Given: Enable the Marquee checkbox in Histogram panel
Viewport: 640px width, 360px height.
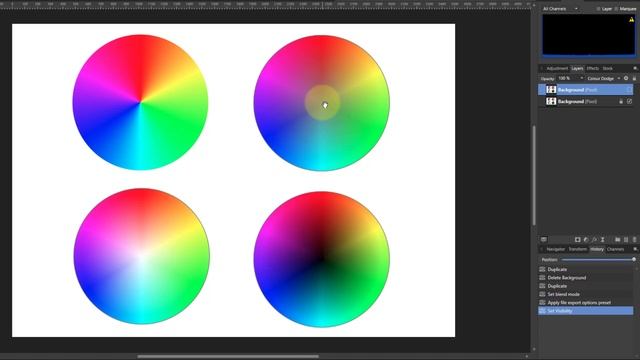Looking at the screenshot, I should click(x=616, y=9).
